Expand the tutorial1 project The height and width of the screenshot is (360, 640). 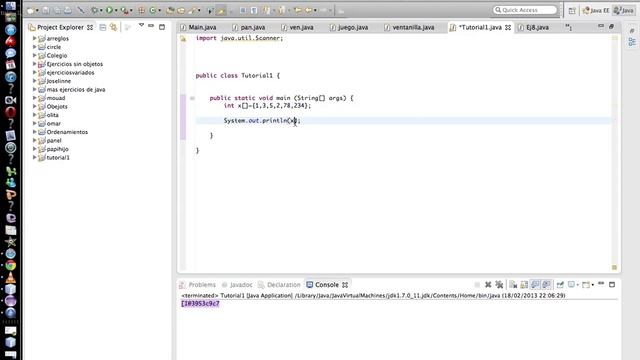click(x=35, y=157)
